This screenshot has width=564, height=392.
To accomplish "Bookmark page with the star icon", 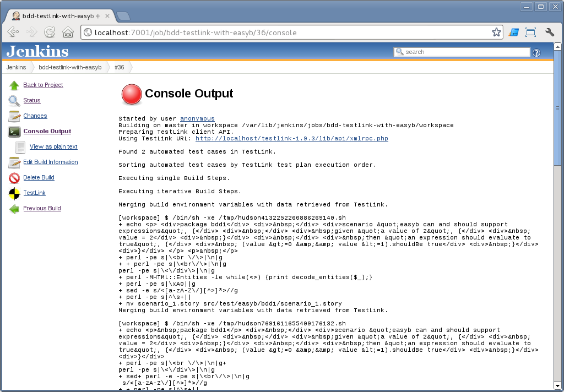I will click(496, 32).
